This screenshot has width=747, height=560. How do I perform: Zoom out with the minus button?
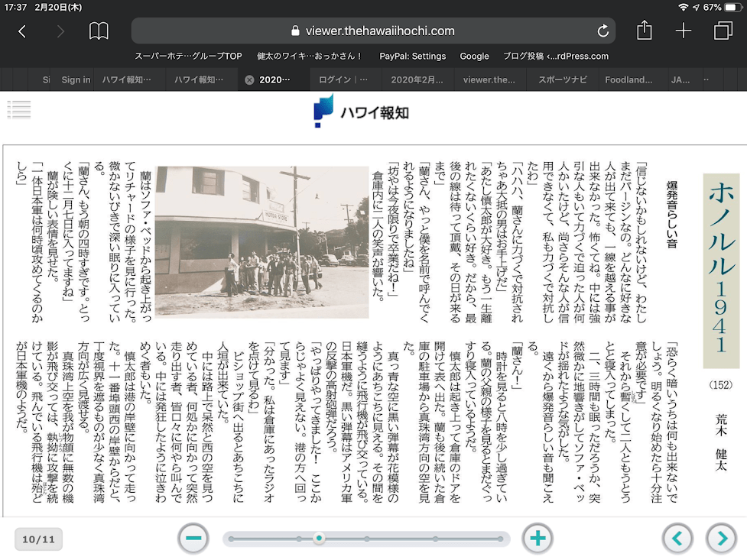coord(193,539)
